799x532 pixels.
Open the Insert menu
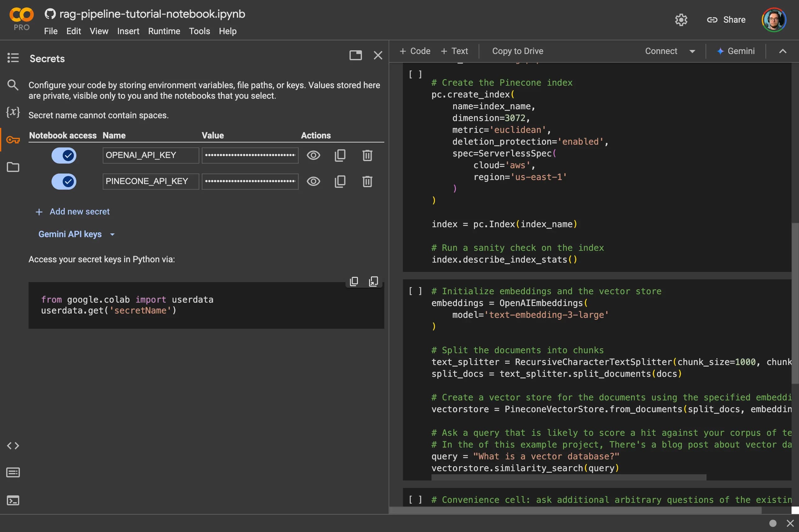pyautogui.click(x=128, y=31)
